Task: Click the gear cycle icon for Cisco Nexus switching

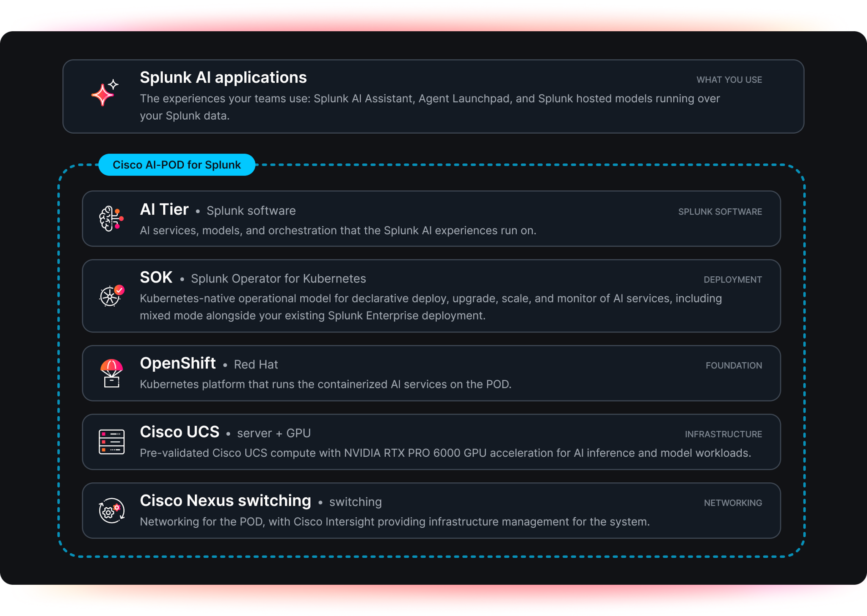Action: tap(112, 510)
